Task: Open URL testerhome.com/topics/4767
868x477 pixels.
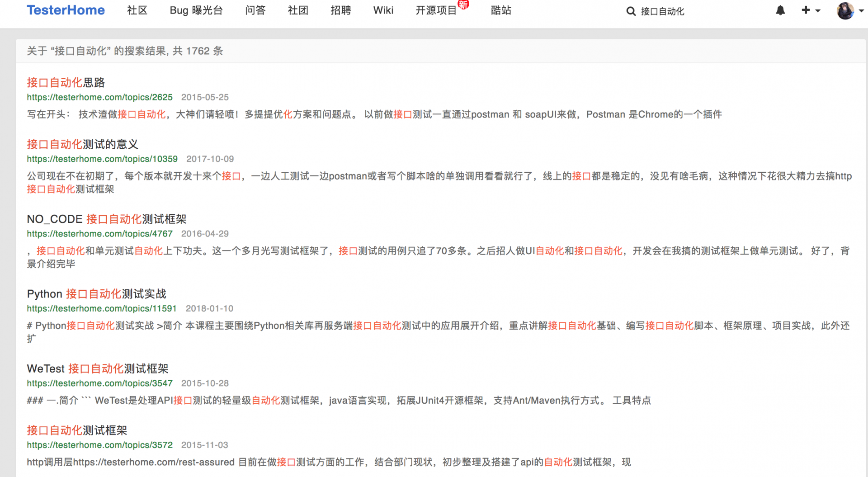Action: click(x=99, y=234)
